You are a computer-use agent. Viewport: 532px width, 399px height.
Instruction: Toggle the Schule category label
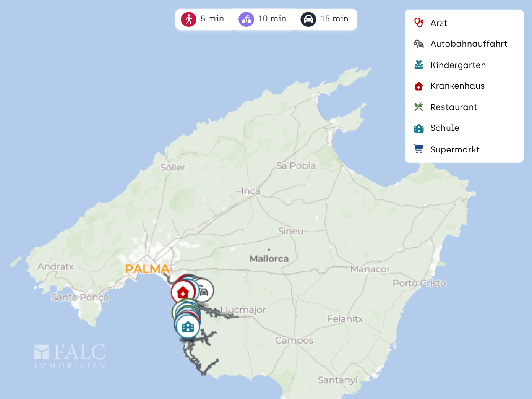tap(445, 128)
